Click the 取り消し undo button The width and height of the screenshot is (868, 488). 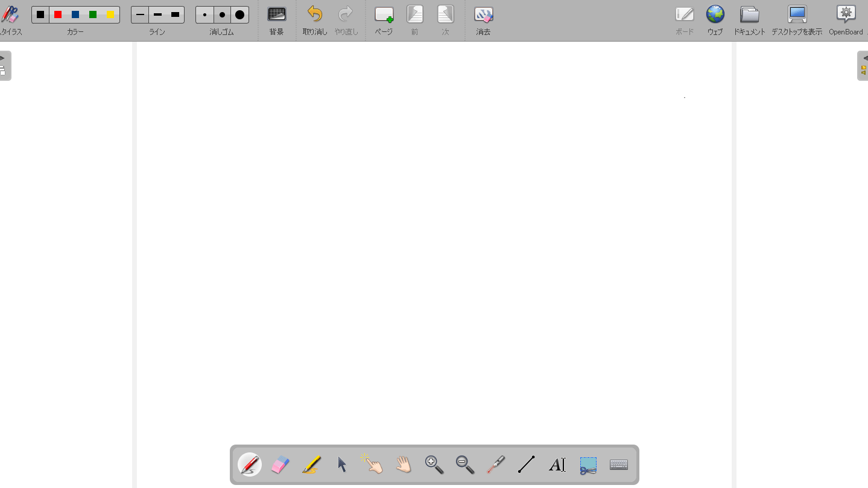pos(315,20)
